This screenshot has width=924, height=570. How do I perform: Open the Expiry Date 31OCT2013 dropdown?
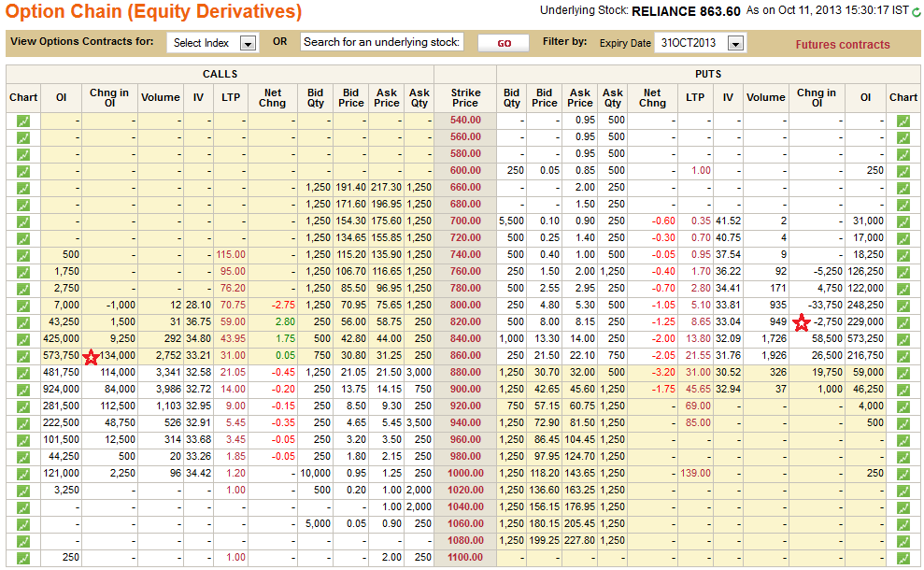(x=700, y=42)
